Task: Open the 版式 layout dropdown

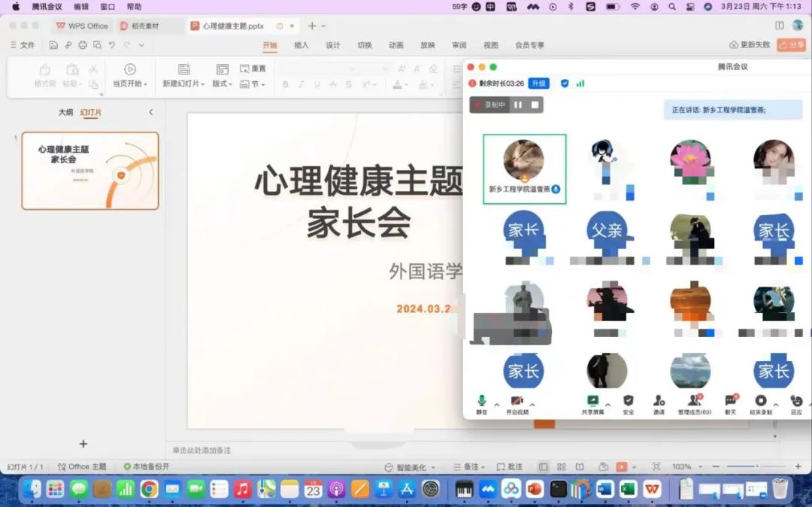Action: click(223, 84)
